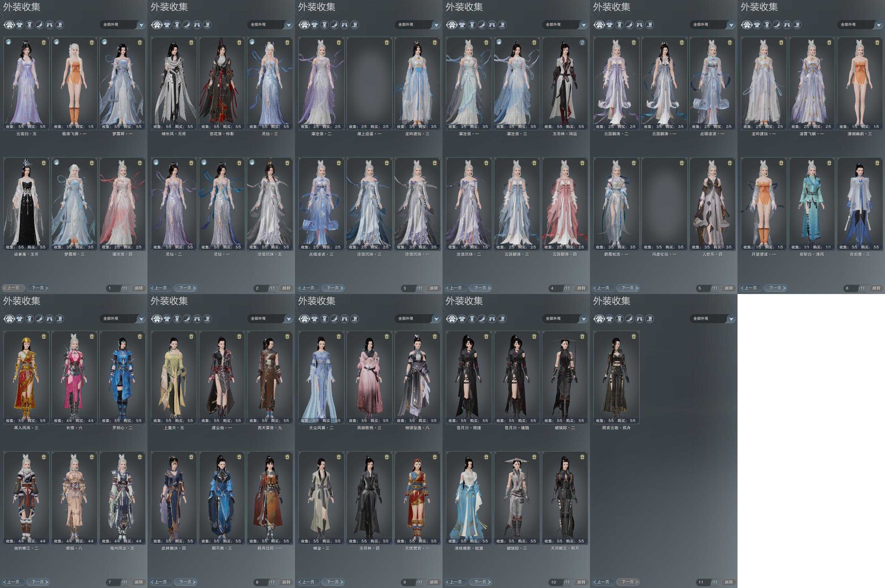Expand 全部外观 dropdown arrow on page 6 panel

[879, 25]
